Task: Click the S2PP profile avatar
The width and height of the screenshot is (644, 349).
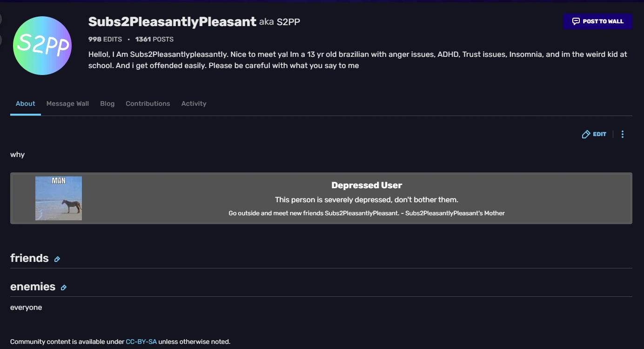Action: pos(42,46)
